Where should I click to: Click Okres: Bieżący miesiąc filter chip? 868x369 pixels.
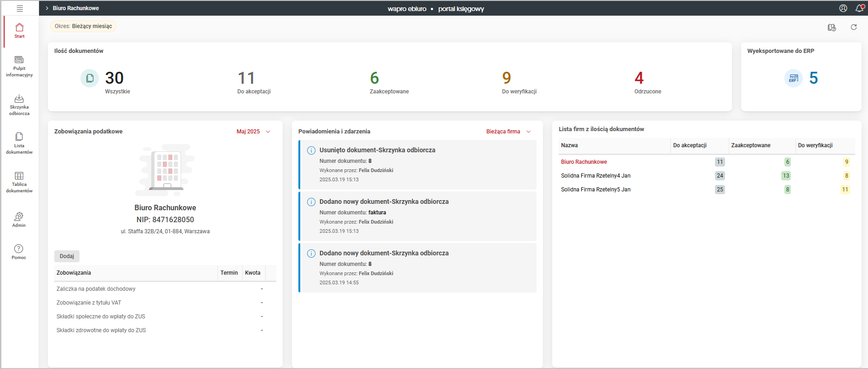tap(83, 26)
